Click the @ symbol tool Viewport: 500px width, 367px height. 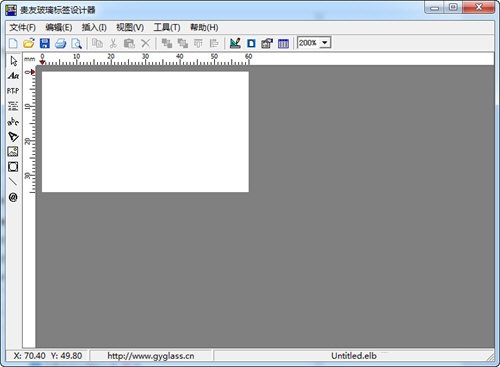pyautogui.click(x=13, y=197)
